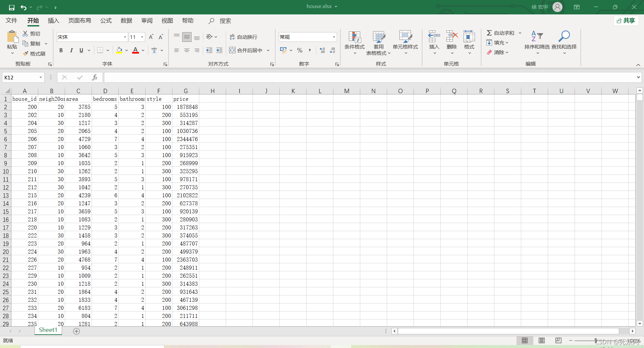Switch to the 插入 ribbon tab

click(53, 21)
